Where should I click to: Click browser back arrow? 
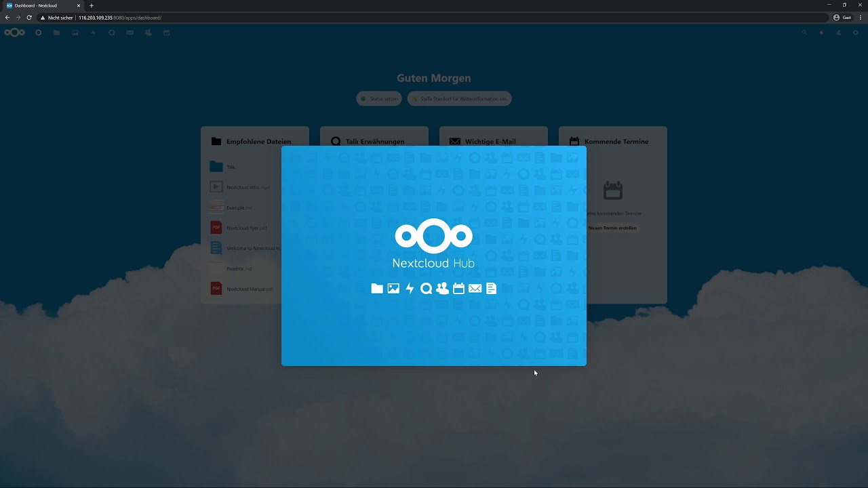pyautogui.click(x=7, y=18)
